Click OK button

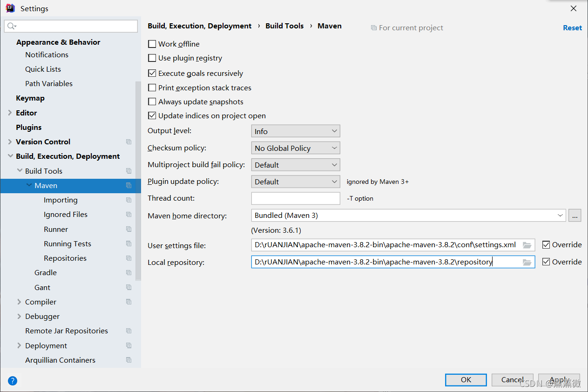coord(466,379)
